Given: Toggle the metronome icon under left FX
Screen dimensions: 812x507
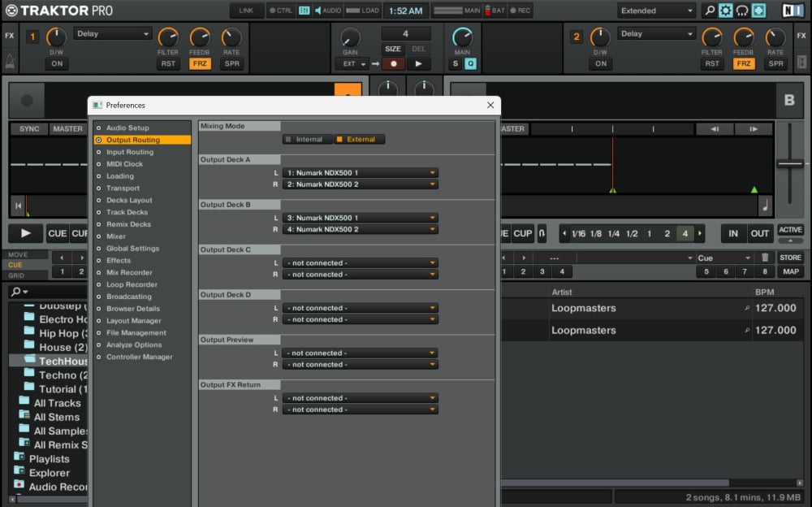Looking at the screenshot, I should coord(10,63).
